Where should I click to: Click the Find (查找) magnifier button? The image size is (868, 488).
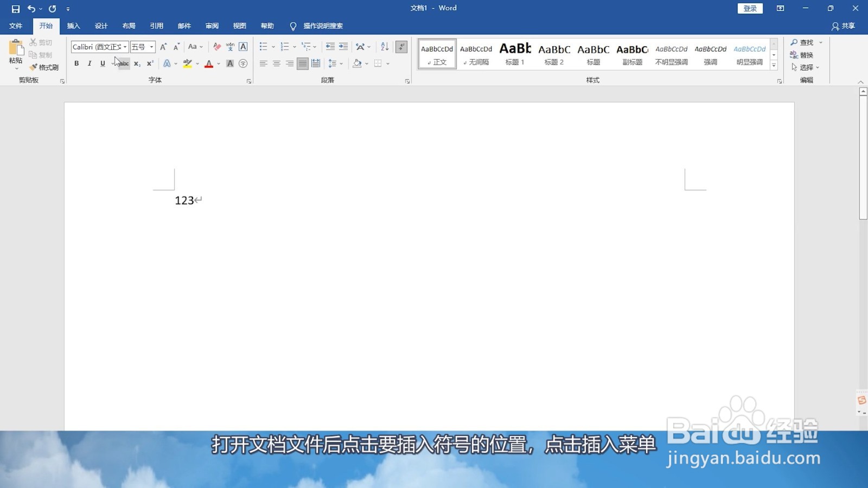click(x=802, y=42)
